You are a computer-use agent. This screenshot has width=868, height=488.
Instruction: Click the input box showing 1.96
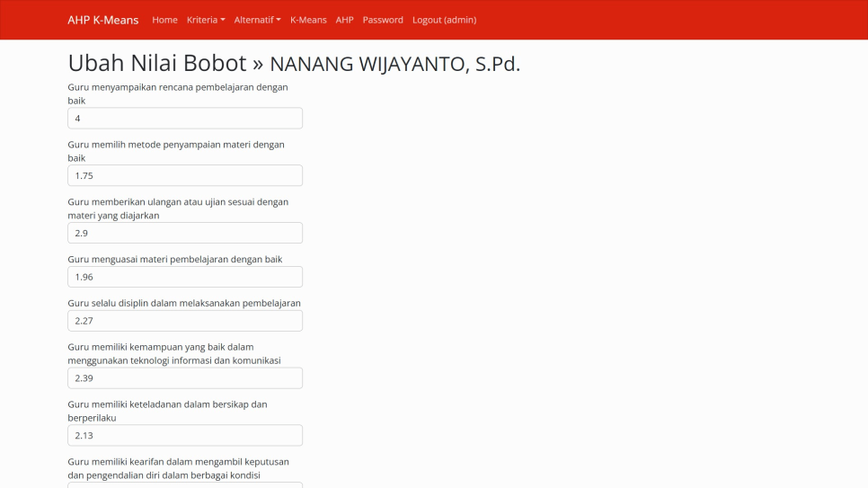[185, 277]
